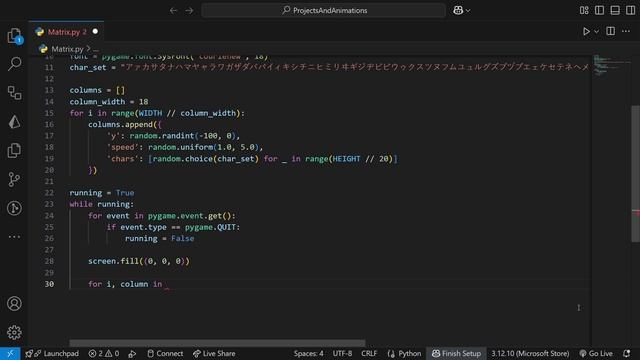Click 'char_set' variable on line 11
This screenshot has height=360, width=640.
point(88,67)
